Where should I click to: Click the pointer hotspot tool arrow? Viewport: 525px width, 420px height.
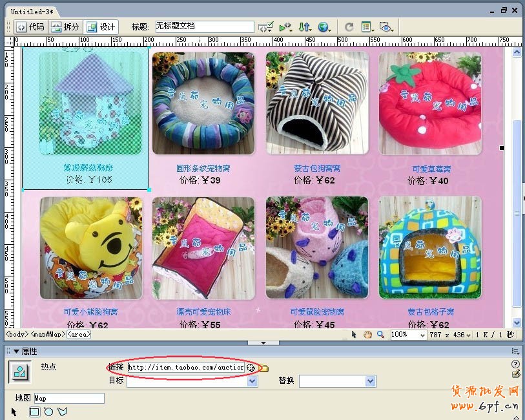point(15,412)
